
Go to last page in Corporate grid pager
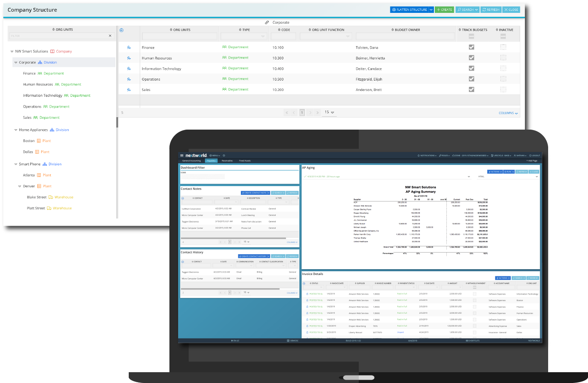[x=318, y=113]
